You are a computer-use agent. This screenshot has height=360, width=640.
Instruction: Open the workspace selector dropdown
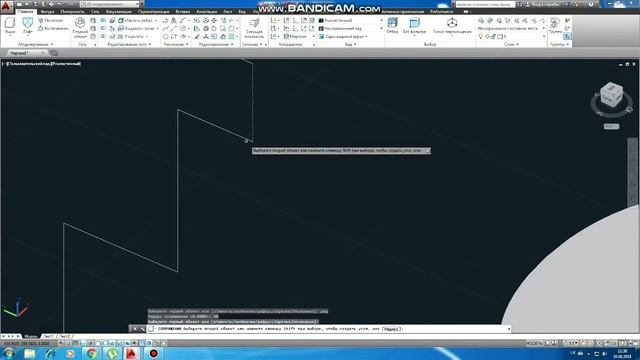110,4
